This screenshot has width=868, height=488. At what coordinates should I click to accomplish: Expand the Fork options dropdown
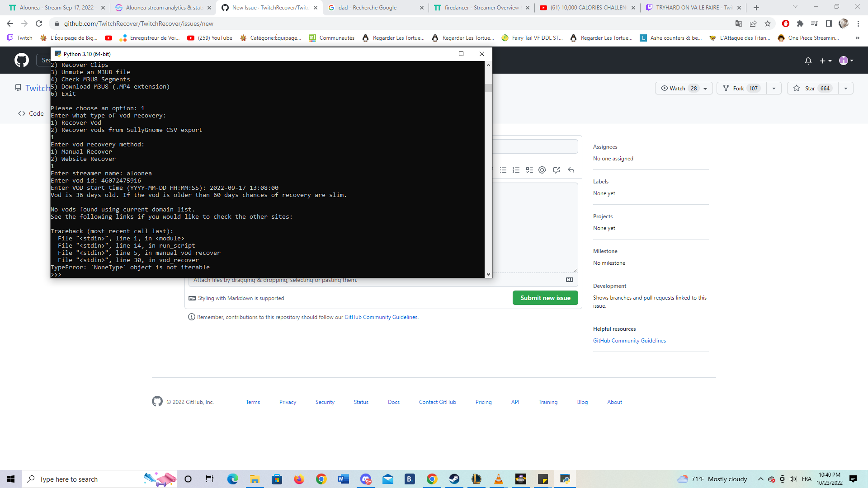click(774, 88)
